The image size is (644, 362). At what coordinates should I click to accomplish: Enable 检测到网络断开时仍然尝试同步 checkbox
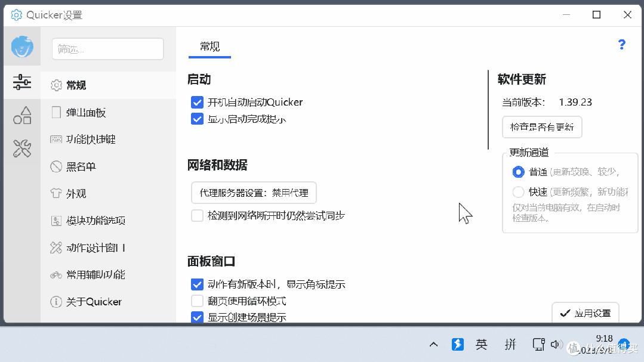click(x=197, y=215)
